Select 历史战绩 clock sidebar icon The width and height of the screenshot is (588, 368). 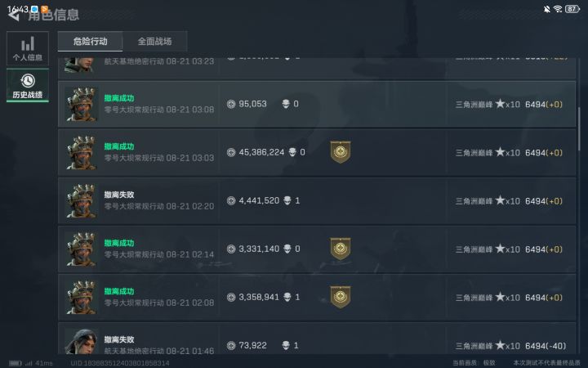pyautogui.click(x=28, y=86)
